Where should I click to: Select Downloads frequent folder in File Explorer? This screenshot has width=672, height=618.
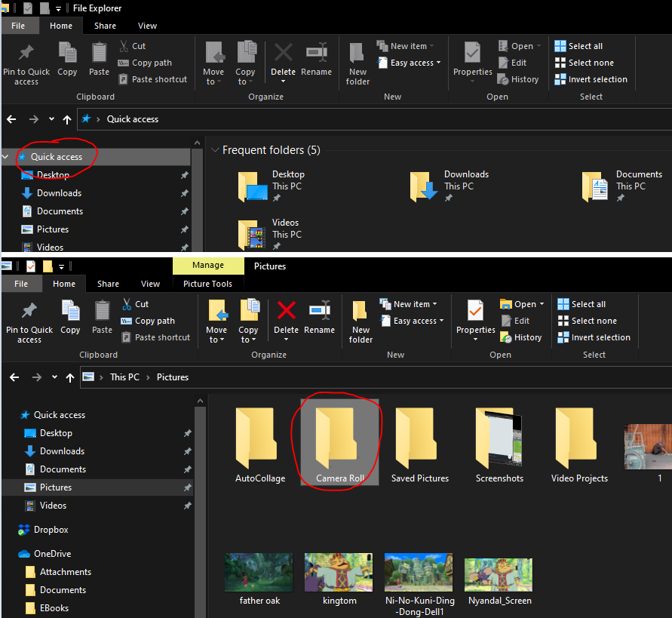450,186
